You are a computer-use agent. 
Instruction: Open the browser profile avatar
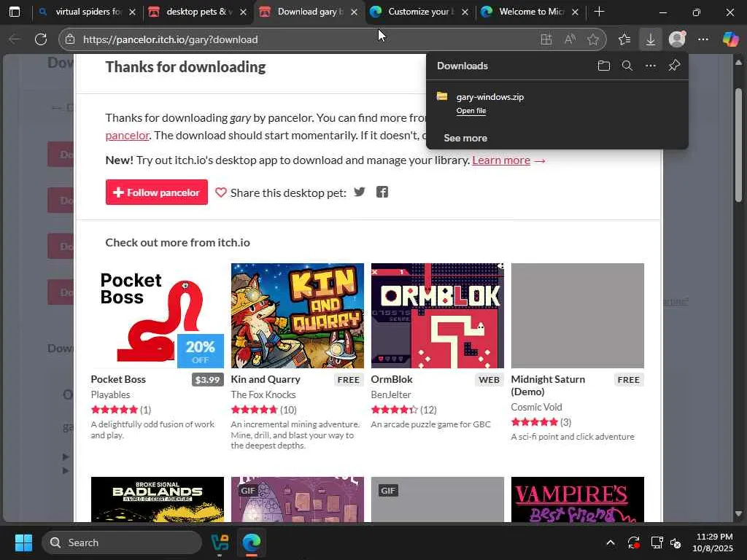[677, 39]
